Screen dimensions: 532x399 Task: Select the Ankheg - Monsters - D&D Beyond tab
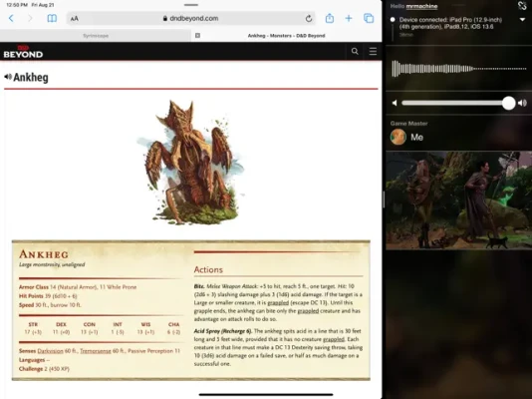point(286,35)
